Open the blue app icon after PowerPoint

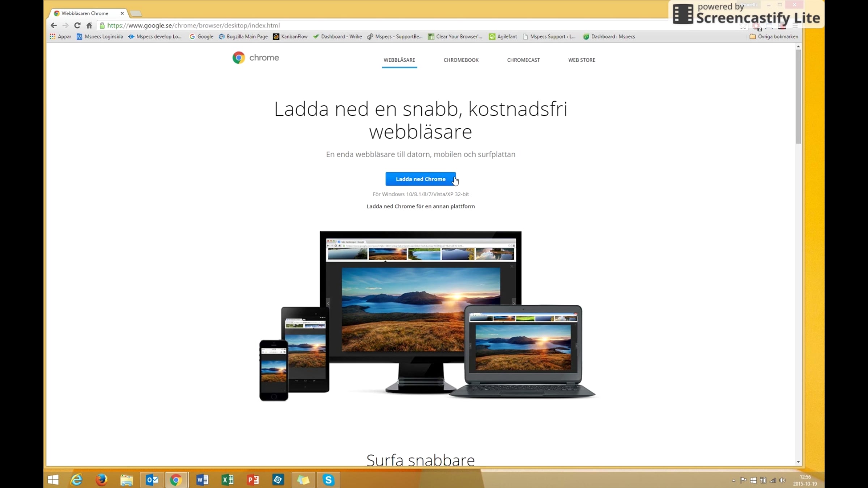pyautogui.click(x=278, y=480)
